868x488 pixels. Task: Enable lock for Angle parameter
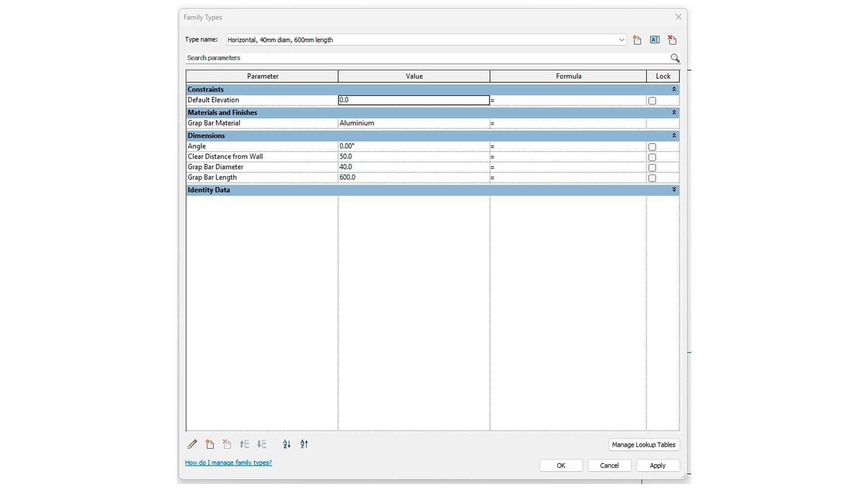click(652, 147)
